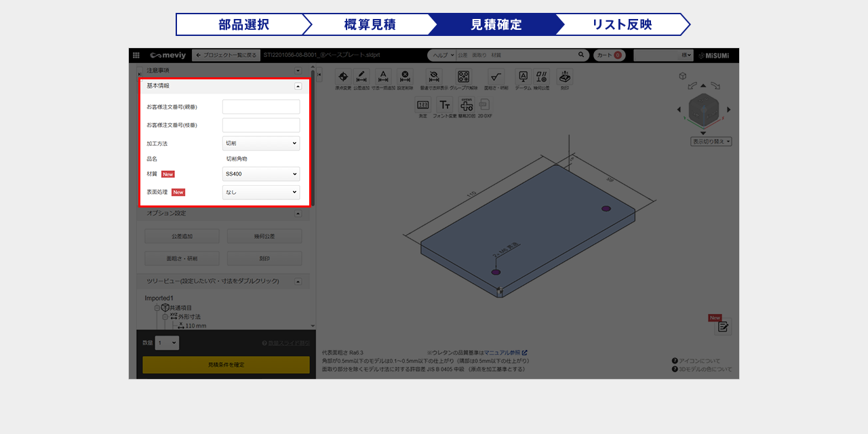Collapse the 共通項目 tree node
This screenshot has height=434, width=868.
coord(156,308)
